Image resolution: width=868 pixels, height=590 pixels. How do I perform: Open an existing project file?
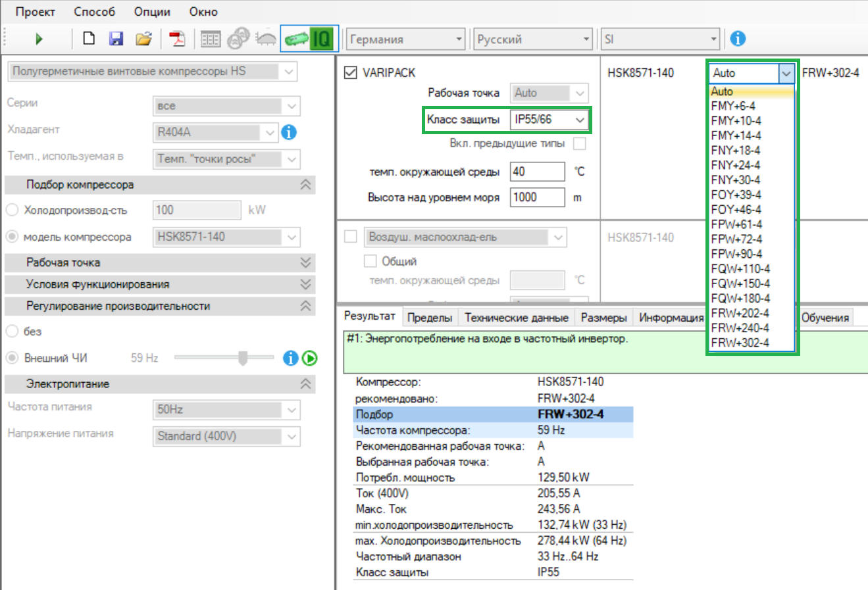[144, 38]
